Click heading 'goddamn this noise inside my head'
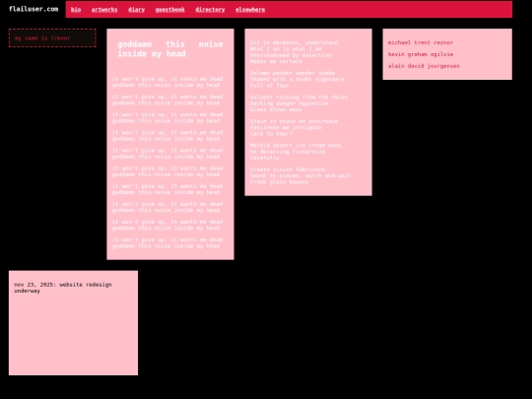Screen dimensions: 532x399 [170, 49]
